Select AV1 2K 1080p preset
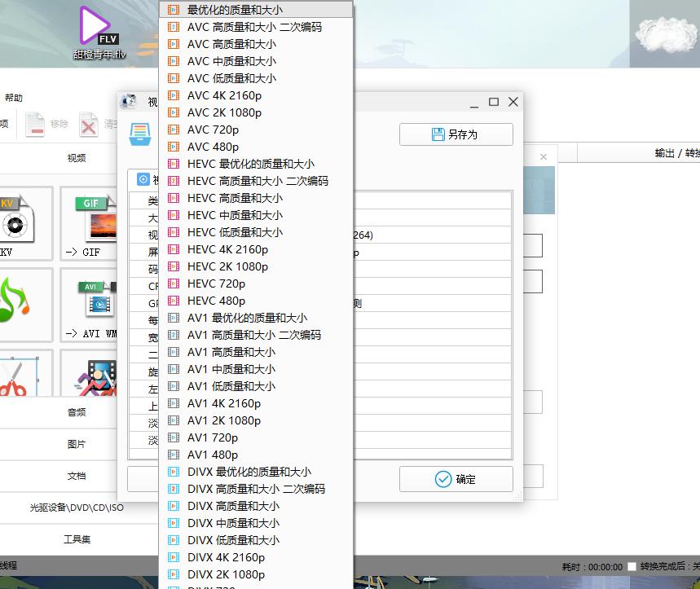Screen dimensions: 700x589 (x=256, y=420)
